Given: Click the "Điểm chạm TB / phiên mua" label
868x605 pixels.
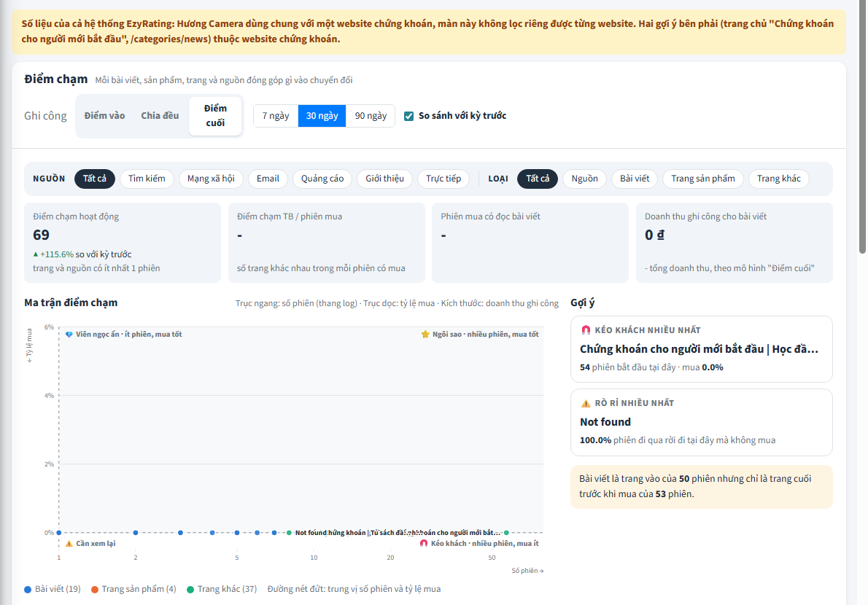Looking at the screenshot, I should (290, 216).
